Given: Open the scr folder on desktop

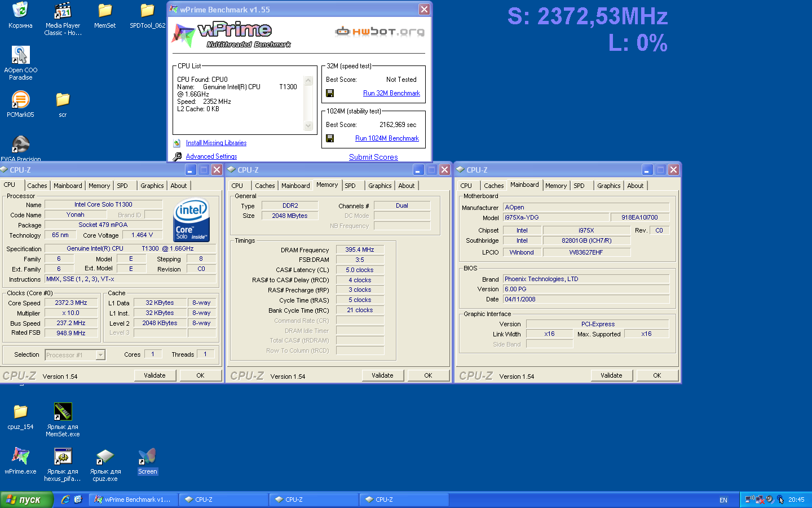Looking at the screenshot, I should tap(63, 99).
